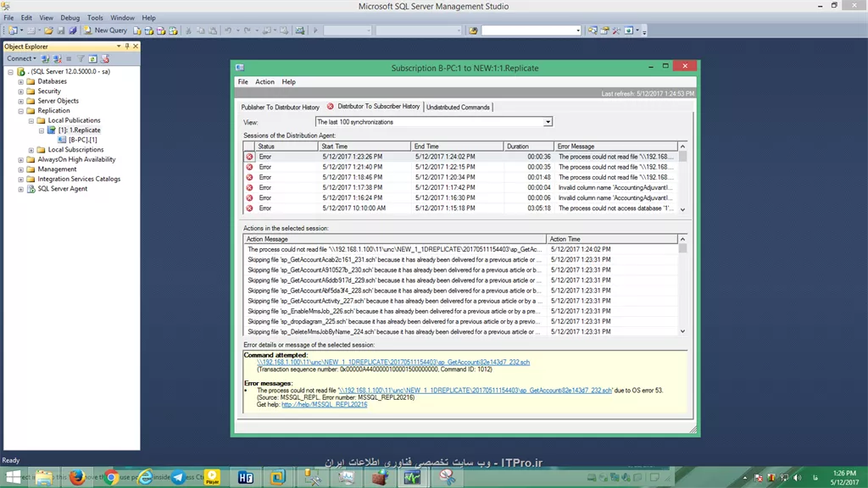The image size is (868, 488).
Task: Click the Windows Start button
Action: [x=14, y=477]
